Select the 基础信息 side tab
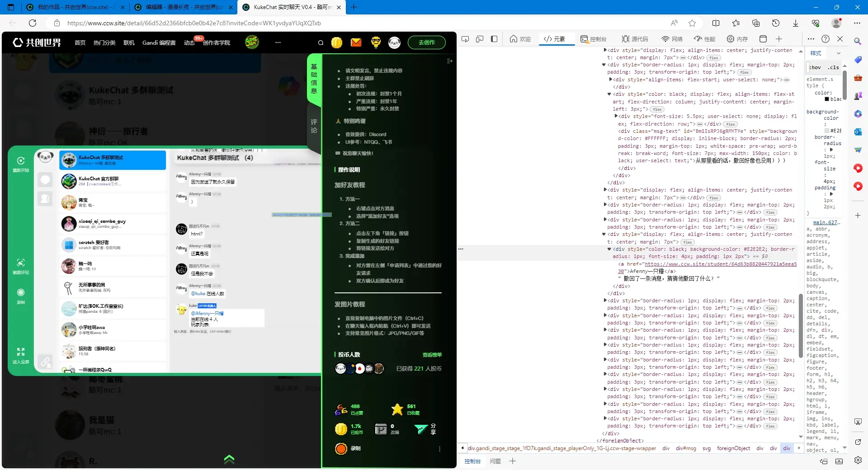Screen dimensions: 868x470 314,79
